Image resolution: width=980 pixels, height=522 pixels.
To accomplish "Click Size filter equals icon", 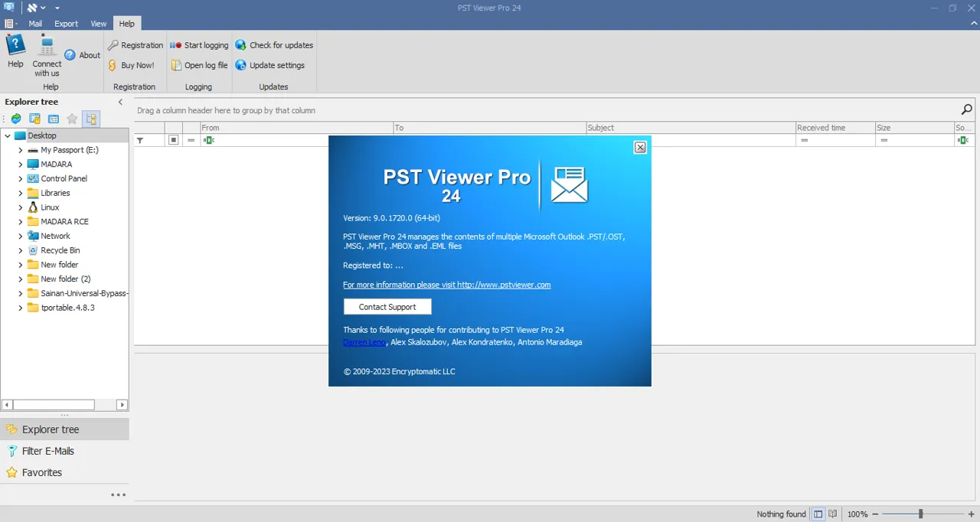I will (x=884, y=140).
